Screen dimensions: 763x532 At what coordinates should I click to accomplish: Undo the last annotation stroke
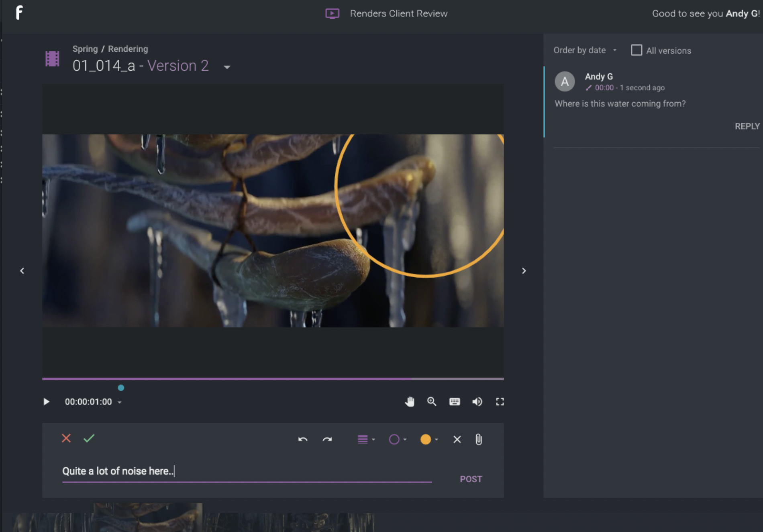point(303,439)
